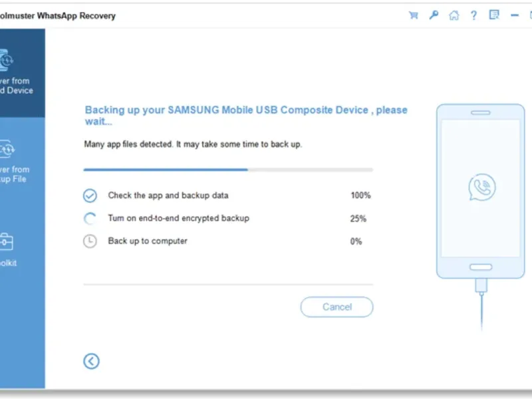This screenshot has height=399, width=532.
Task: Click the loading spinner for encrypted backup
Action: click(90, 219)
